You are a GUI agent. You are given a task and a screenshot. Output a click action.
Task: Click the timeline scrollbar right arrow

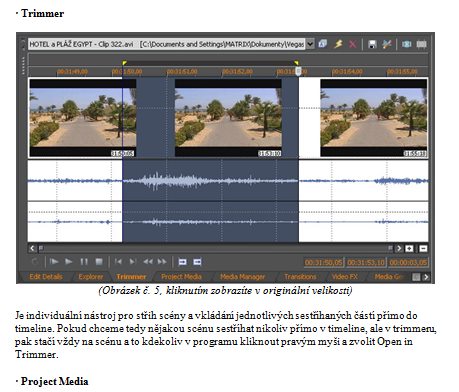[x=399, y=248]
